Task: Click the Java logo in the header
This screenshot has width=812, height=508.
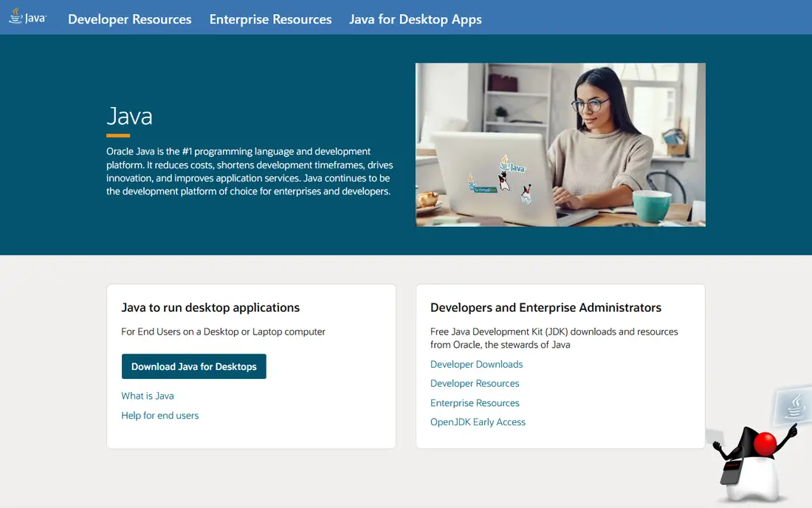Action: (x=28, y=16)
